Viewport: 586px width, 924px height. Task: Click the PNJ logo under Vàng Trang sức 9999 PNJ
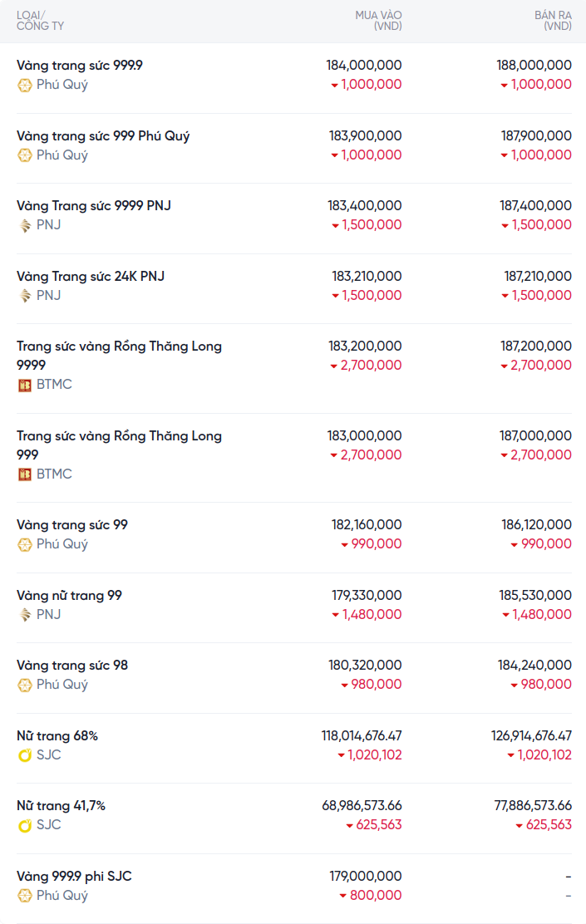[x=25, y=225]
